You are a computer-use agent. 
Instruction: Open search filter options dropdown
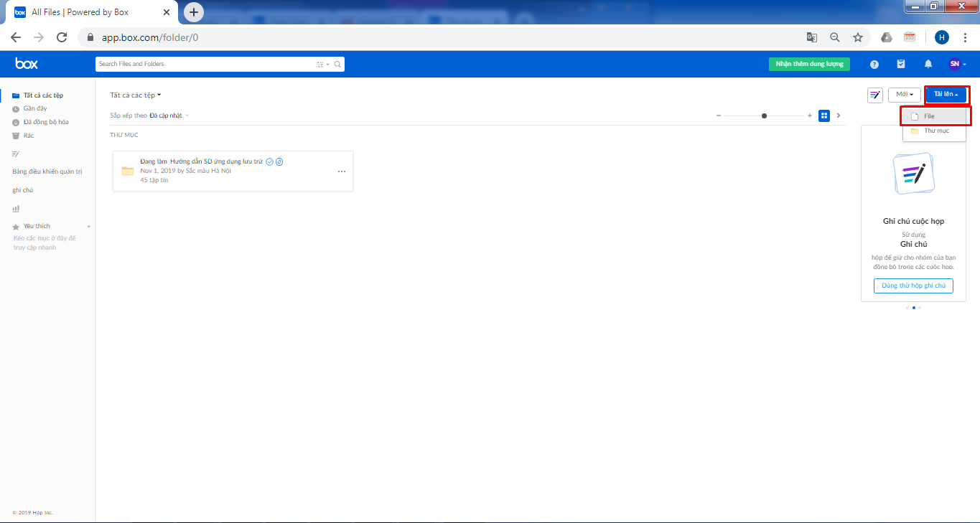[x=322, y=64]
